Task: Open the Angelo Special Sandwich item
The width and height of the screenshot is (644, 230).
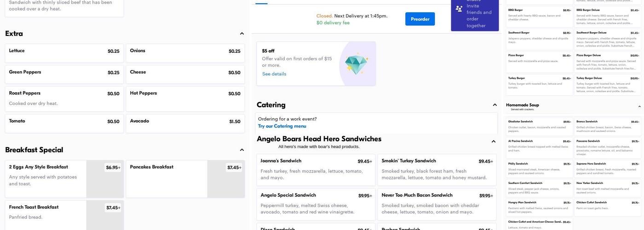Action: [316, 204]
